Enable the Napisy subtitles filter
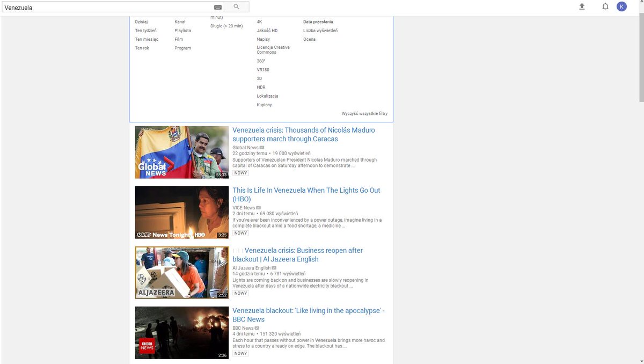This screenshot has height=364, width=644. [264, 39]
